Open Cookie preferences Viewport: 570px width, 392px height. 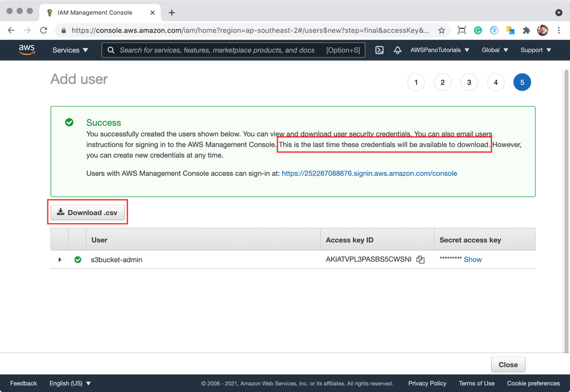pyautogui.click(x=534, y=383)
